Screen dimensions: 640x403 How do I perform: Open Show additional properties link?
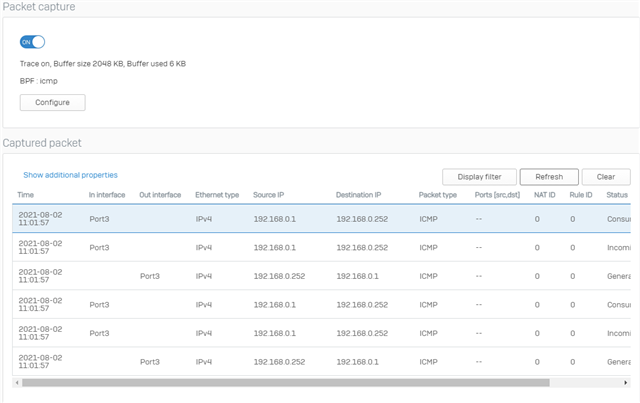pyautogui.click(x=70, y=175)
